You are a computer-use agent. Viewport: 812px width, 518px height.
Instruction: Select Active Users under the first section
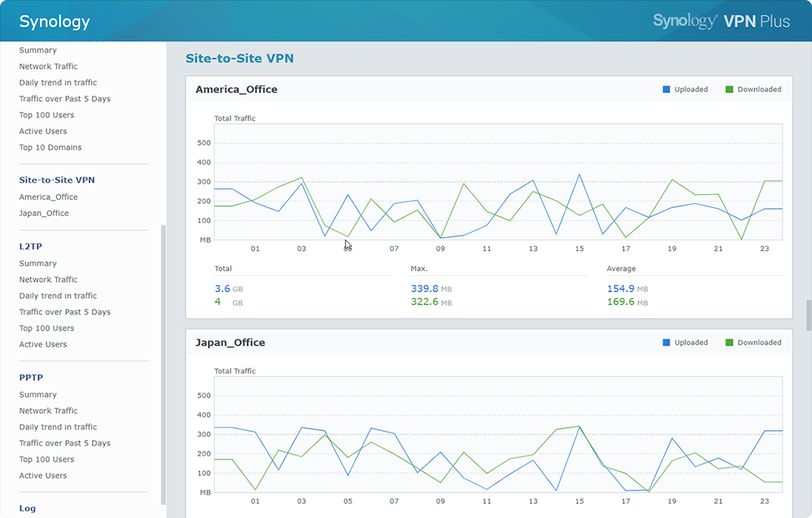[43, 131]
